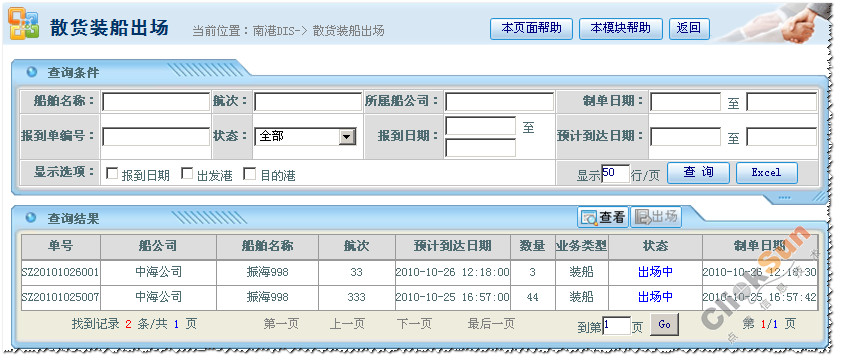Click the 最后一页 pagination link

click(491, 323)
